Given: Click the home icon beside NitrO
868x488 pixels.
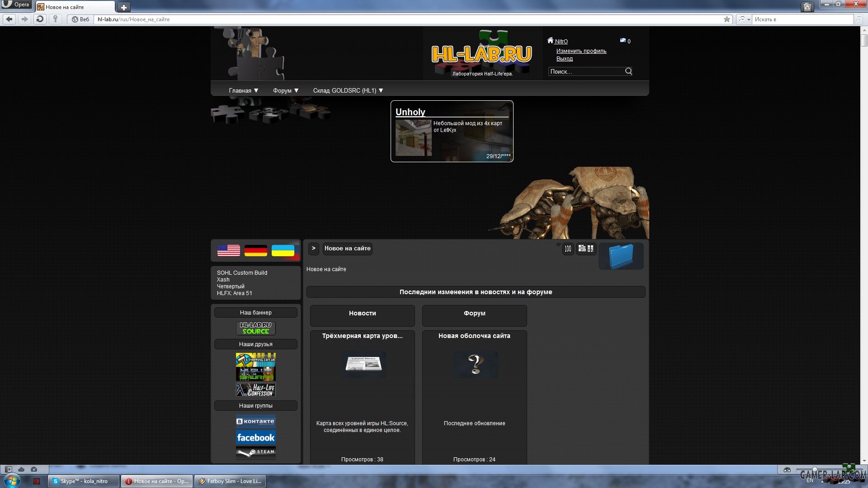Looking at the screenshot, I should coord(550,40).
